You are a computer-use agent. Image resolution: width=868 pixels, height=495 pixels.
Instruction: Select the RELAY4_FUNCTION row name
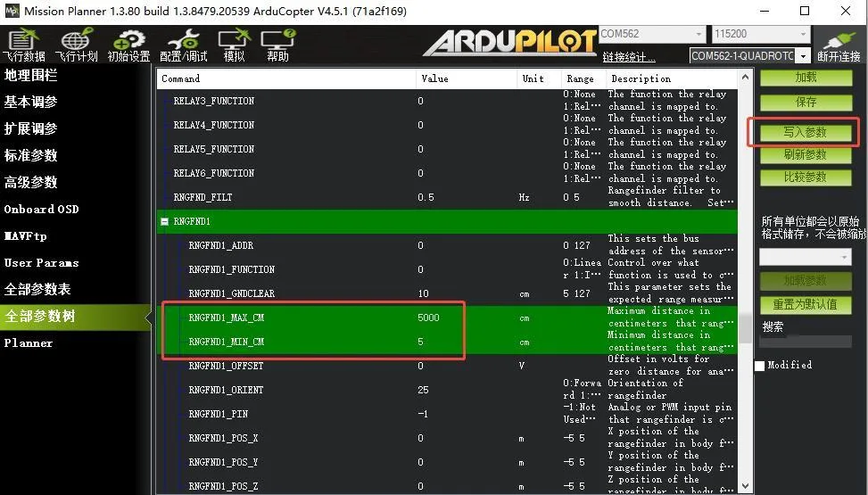click(214, 125)
